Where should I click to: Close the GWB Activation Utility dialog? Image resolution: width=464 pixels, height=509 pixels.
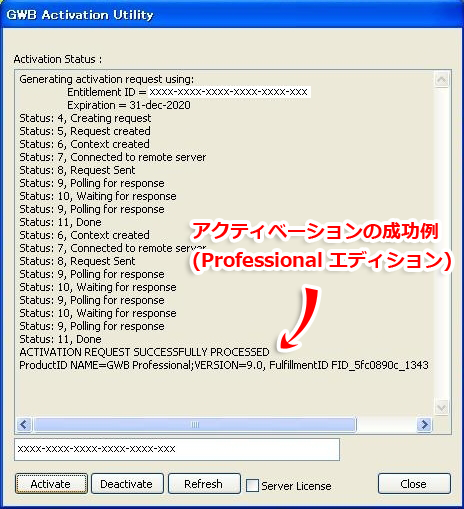click(414, 484)
